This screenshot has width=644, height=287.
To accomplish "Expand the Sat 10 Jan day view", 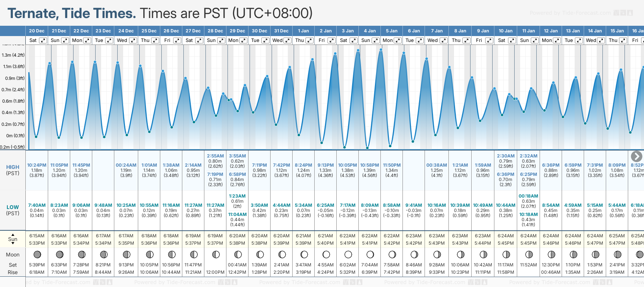I will pos(512,40).
